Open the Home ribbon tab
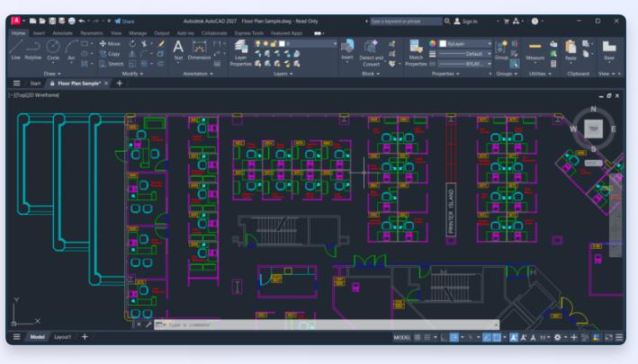638x364 pixels. point(18,33)
